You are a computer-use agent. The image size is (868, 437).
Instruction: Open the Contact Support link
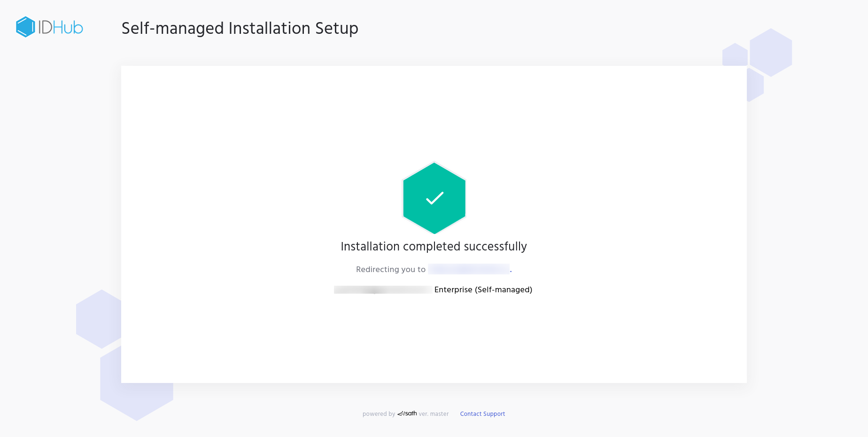click(x=482, y=414)
